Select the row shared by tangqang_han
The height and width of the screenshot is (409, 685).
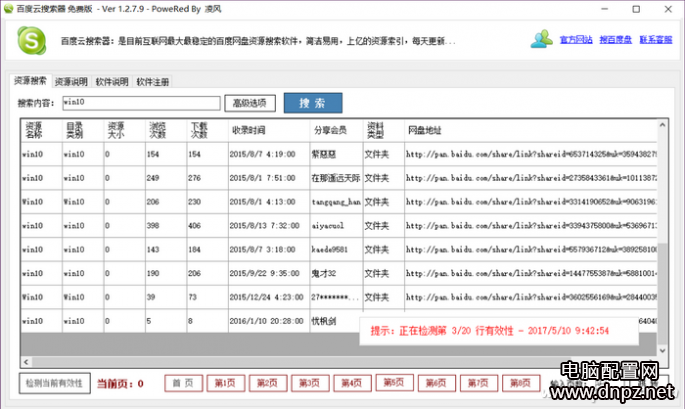coord(339,202)
